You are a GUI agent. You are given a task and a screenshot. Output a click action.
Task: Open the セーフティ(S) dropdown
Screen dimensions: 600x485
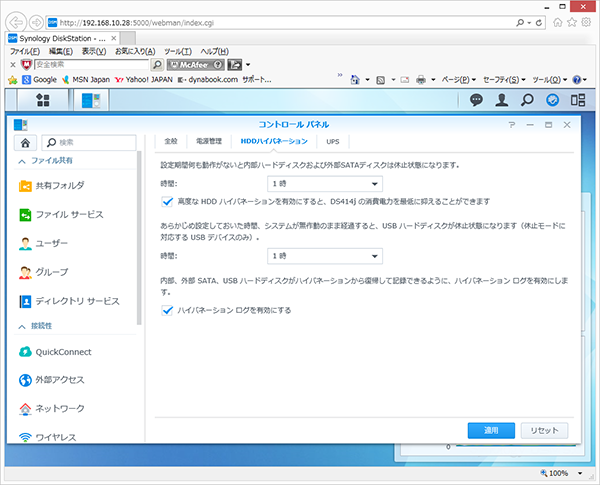pyautogui.click(x=504, y=80)
